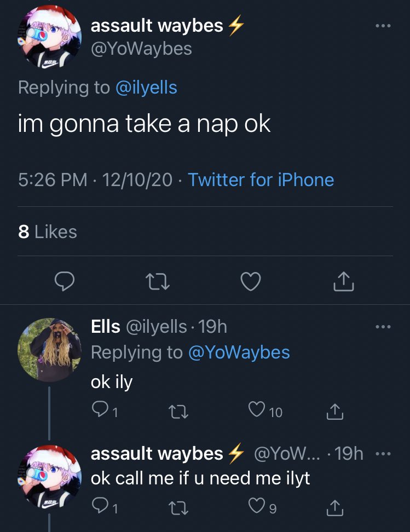
Task: Reply to 'ok call me if u need me' tweet
Action: click(x=100, y=509)
